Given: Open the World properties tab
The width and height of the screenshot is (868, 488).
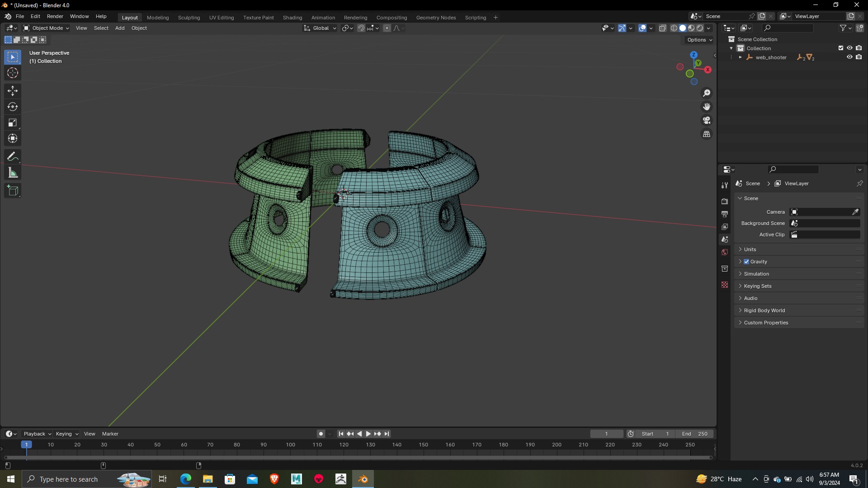Looking at the screenshot, I should (725, 252).
